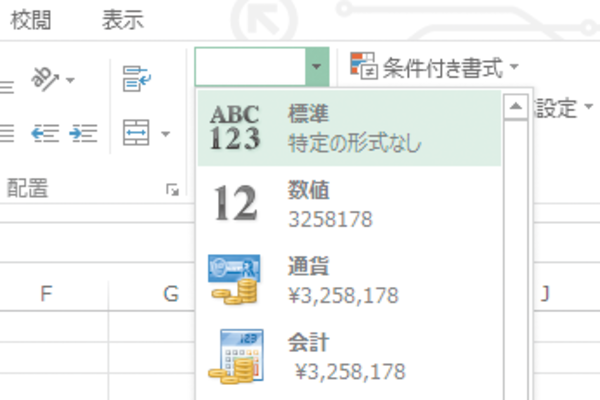Select 標準 general number format
The width and height of the screenshot is (600, 400).
(x=349, y=128)
